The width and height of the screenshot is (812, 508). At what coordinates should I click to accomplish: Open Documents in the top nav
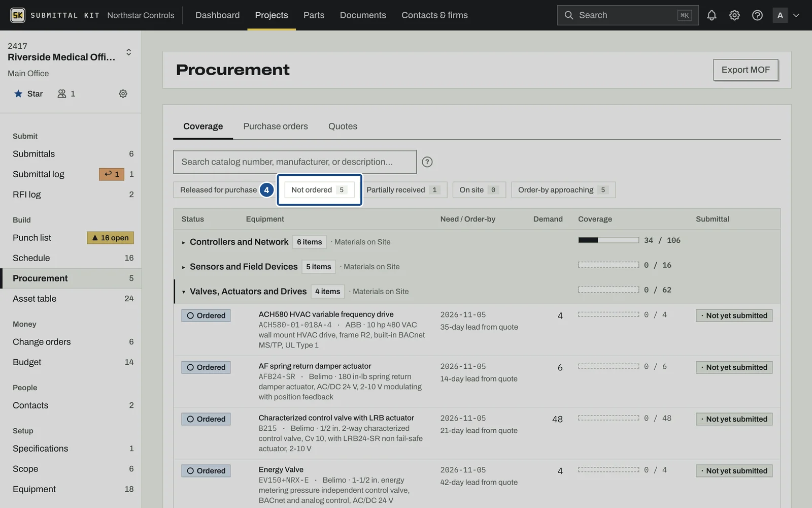click(x=363, y=15)
